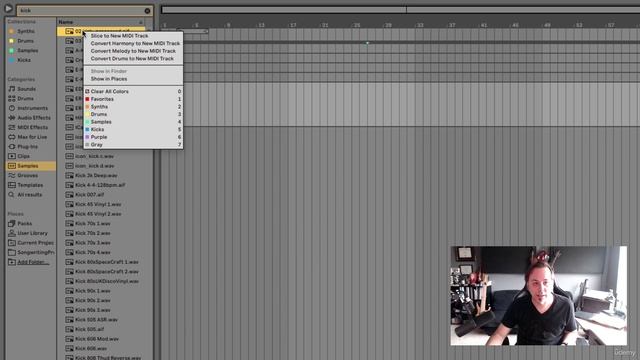Select sample Kick 70s 2.wav
640x360 pixels.
93,233
